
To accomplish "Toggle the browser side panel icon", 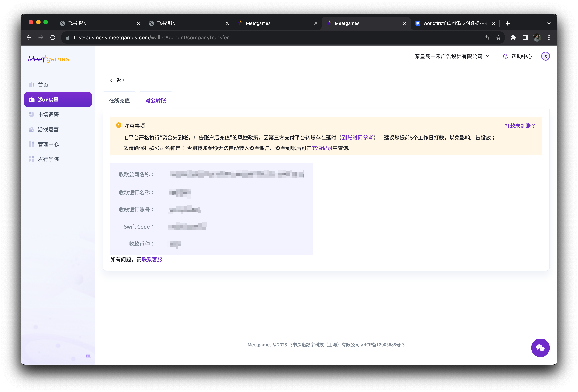I will (525, 37).
